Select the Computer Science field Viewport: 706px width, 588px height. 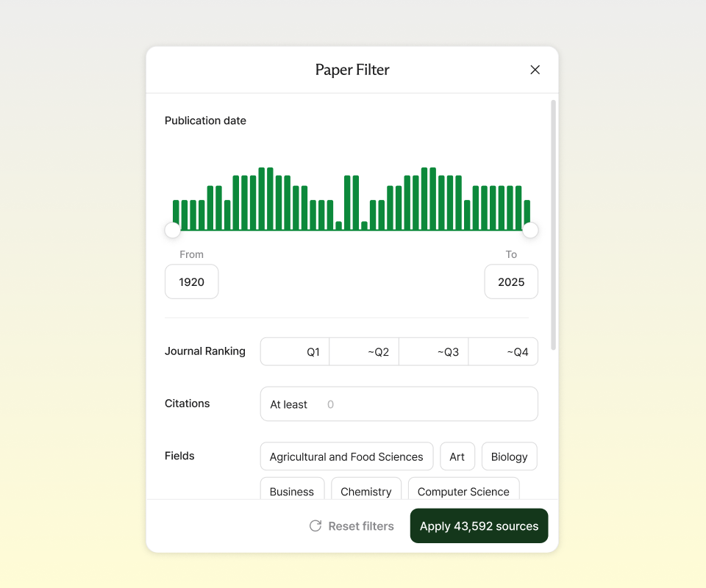pos(463,491)
